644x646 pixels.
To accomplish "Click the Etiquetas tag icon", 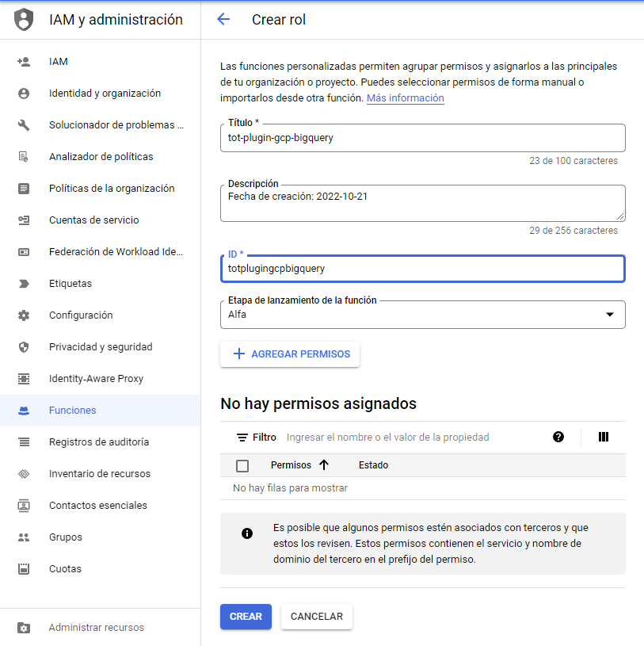I will [x=24, y=284].
